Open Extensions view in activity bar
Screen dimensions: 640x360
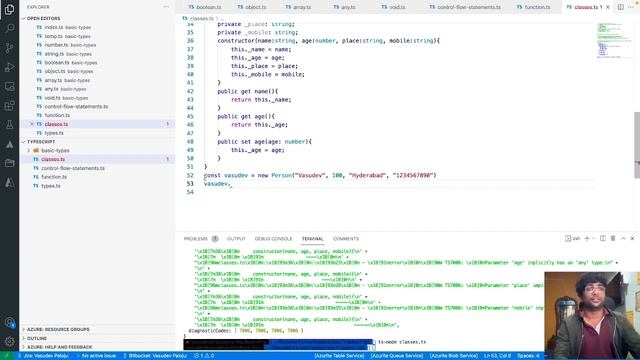[9, 106]
